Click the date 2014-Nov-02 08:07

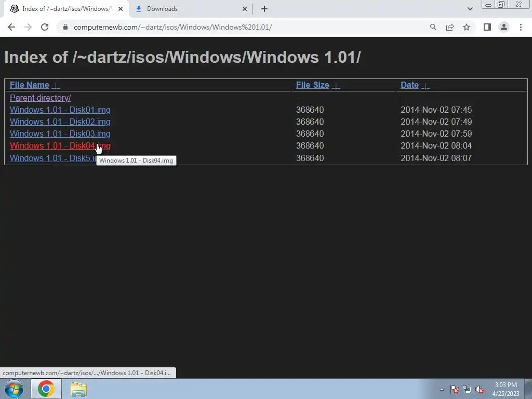click(436, 158)
